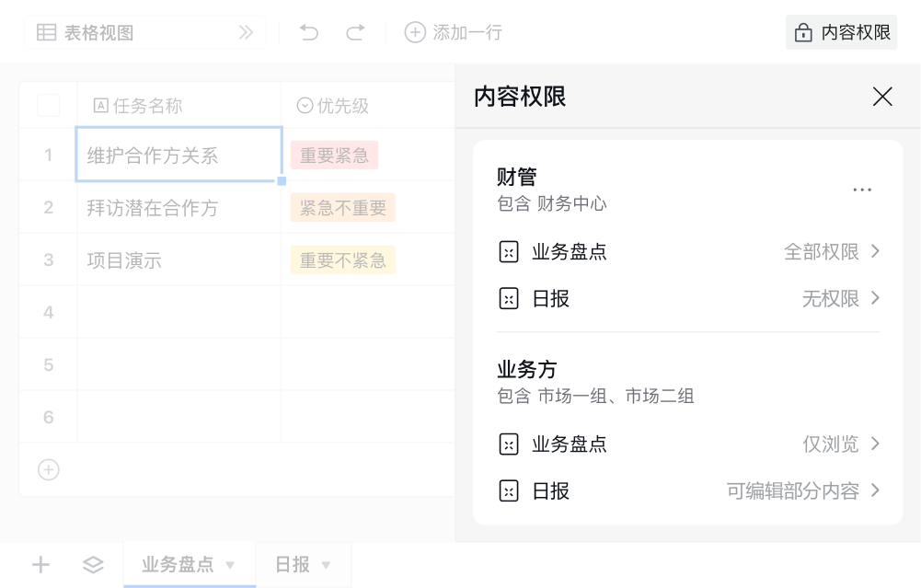
Task: Toggle the select-all checkbox in table header
Action: pyautogui.click(x=48, y=106)
